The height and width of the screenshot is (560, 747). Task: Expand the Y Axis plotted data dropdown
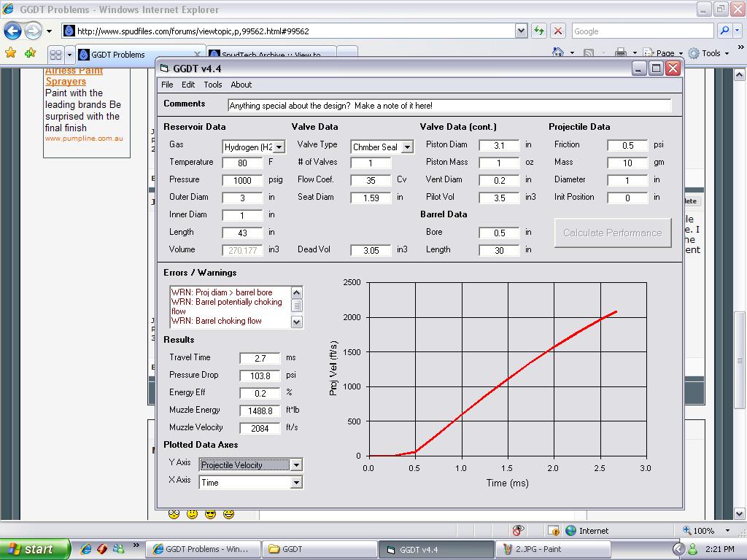click(295, 465)
